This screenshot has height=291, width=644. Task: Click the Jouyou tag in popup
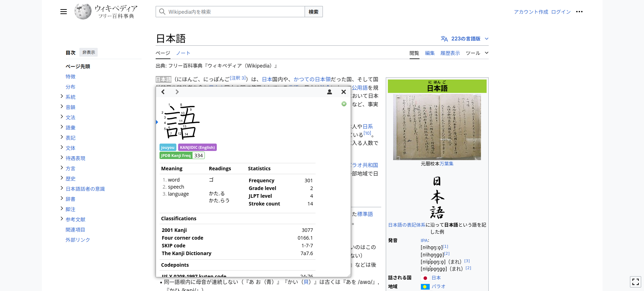click(168, 147)
